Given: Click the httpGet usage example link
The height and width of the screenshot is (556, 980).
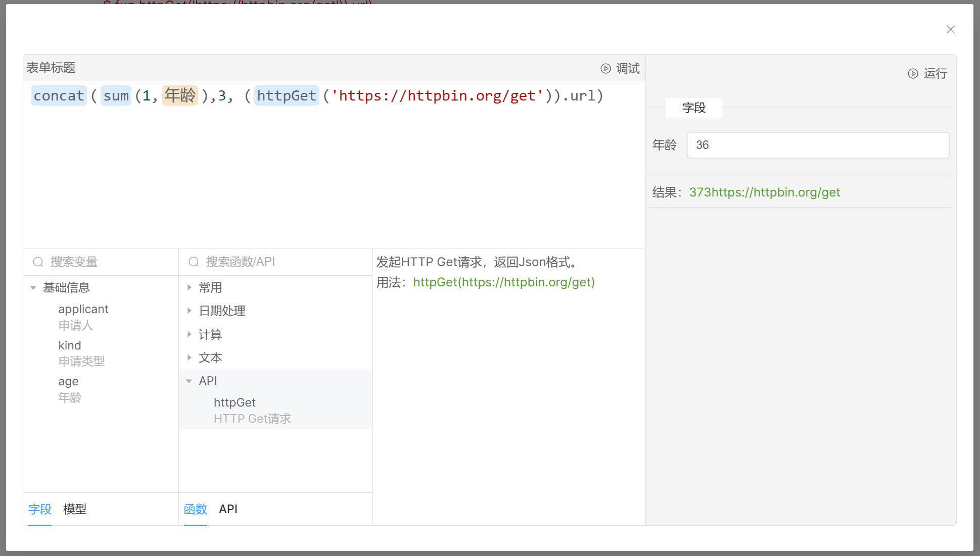Looking at the screenshot, I should point(503,282).
